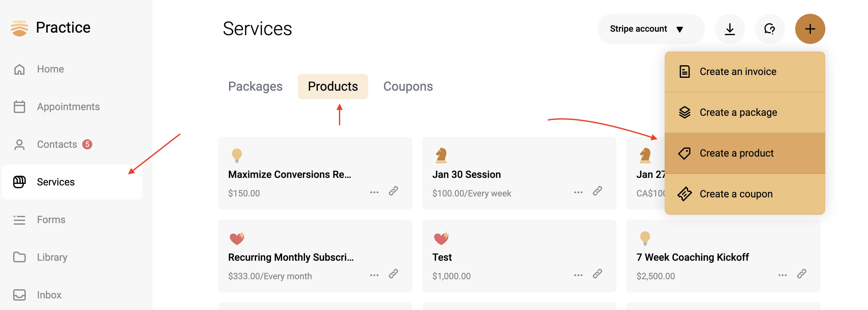The image size is (868, 310).
Task: Click the Appointments calendar icon in sidebar
Action: coord(19,107)
